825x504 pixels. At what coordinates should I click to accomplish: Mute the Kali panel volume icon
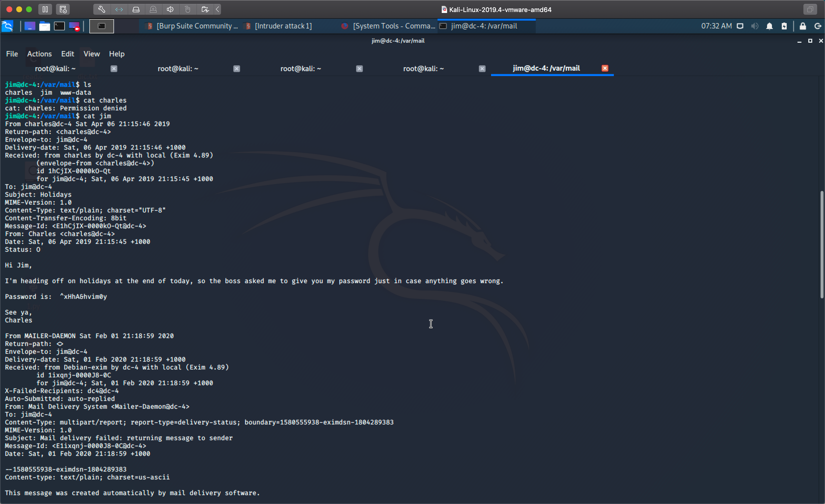pos(755,26)
